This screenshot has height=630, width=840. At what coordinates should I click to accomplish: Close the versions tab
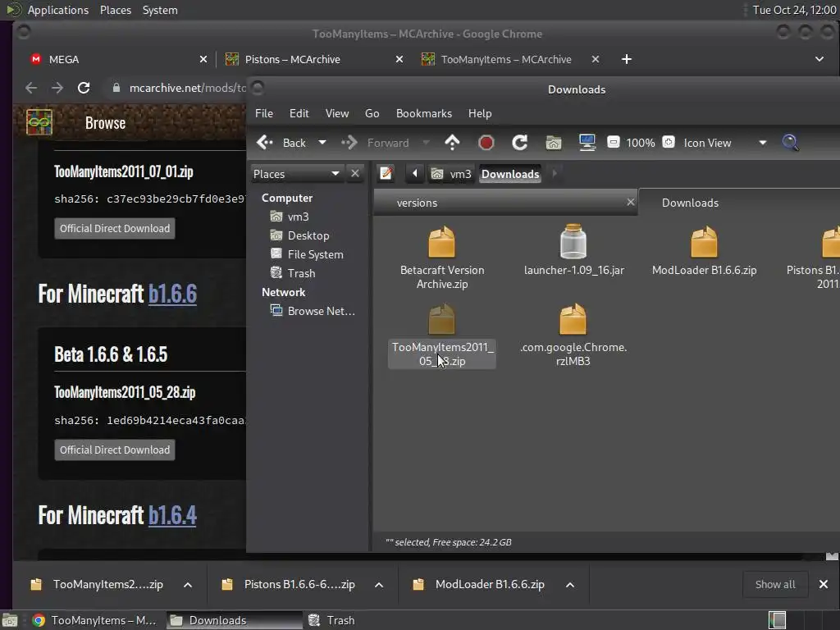coord(631,202)
